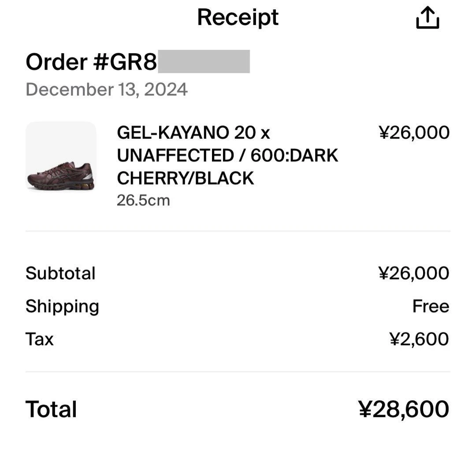Click the 26.5cm size label
The width and height of the screenshot is (476, 465).
143,200
